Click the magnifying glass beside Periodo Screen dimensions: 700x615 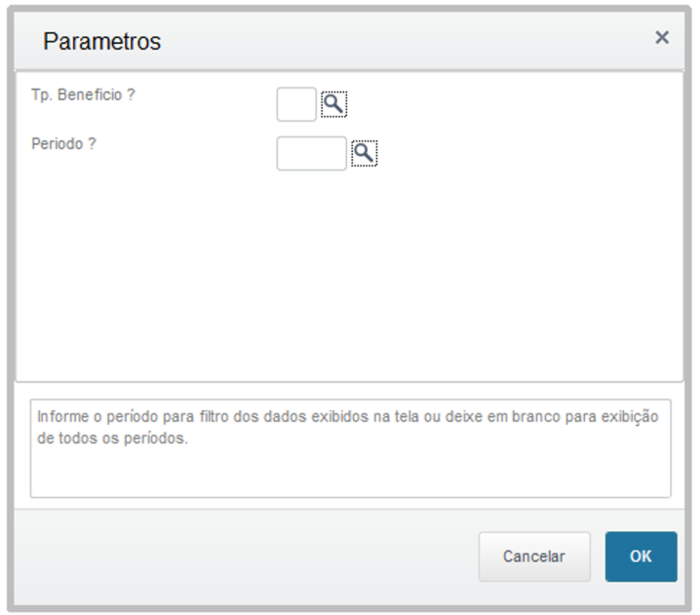click(x=364, y=153)
